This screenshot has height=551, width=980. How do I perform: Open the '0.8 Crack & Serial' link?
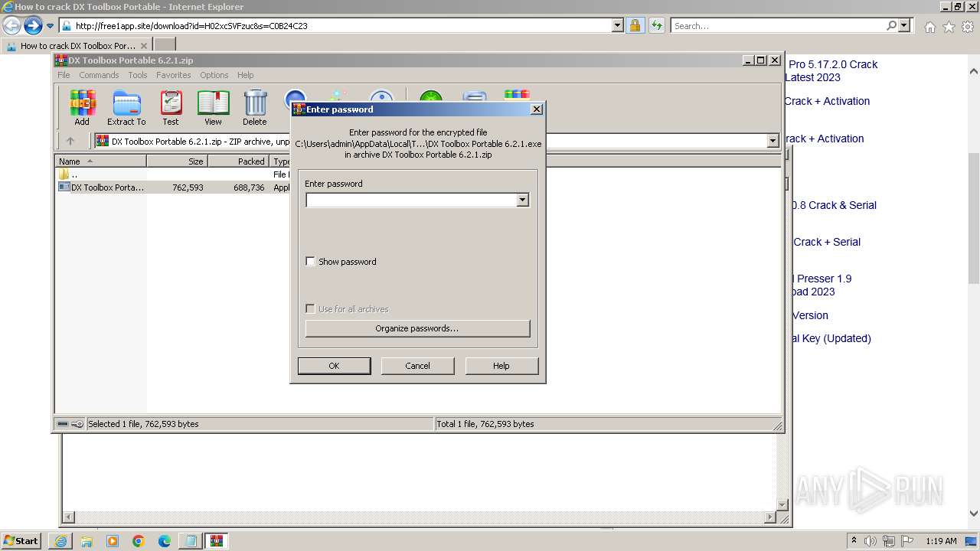point(833,205)
